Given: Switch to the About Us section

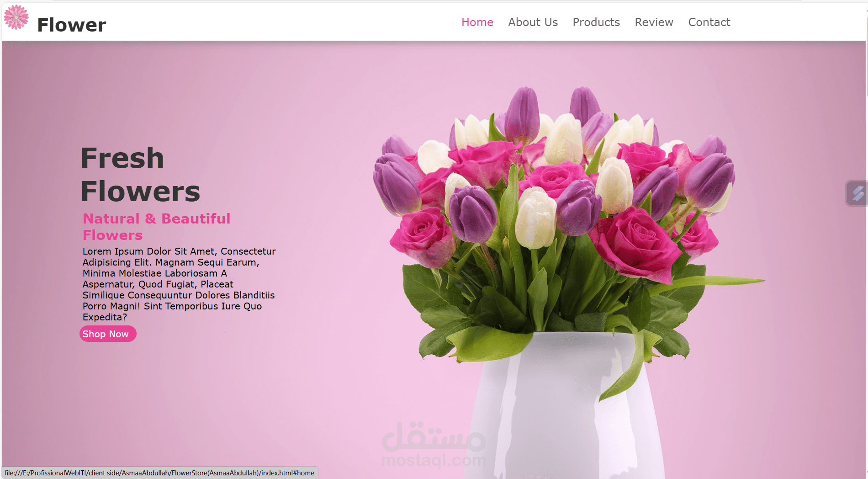Looking at the screenshot, I should point(533,22).
